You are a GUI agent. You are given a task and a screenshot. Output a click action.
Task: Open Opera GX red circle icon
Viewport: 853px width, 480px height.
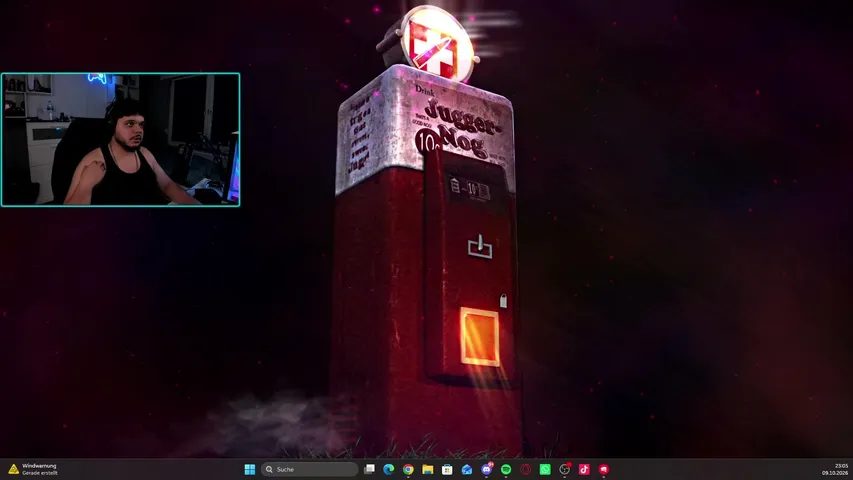coord(526,469)
